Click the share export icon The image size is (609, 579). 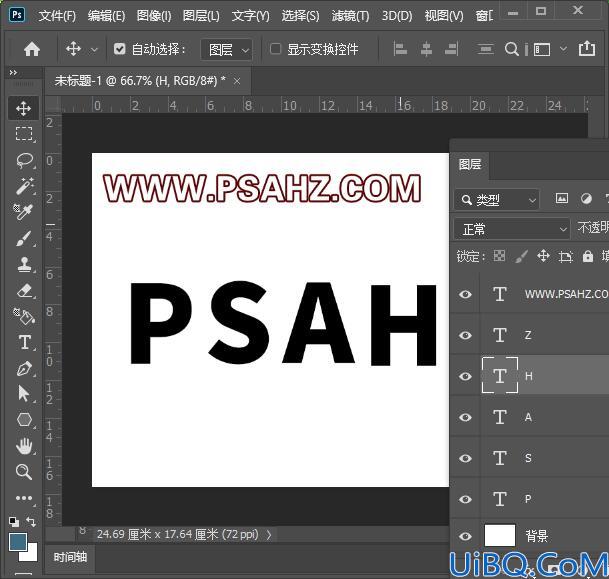coord(586,49)
